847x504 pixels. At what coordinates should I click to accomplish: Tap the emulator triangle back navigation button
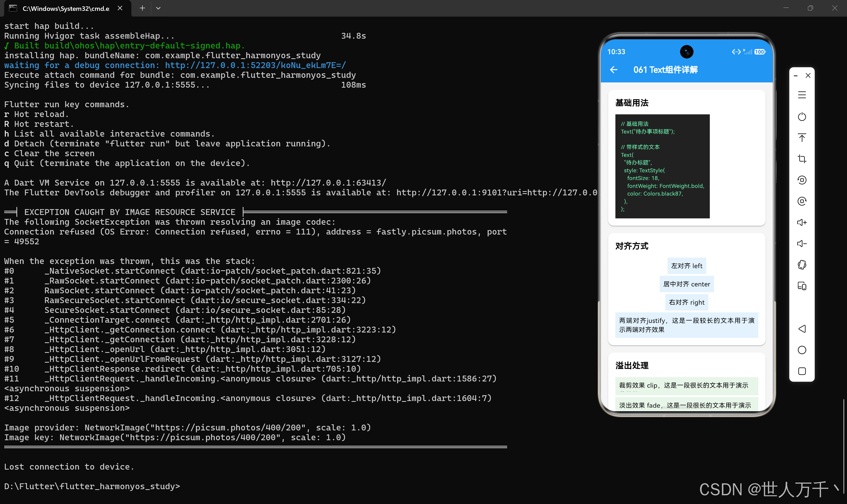[802, 329]
